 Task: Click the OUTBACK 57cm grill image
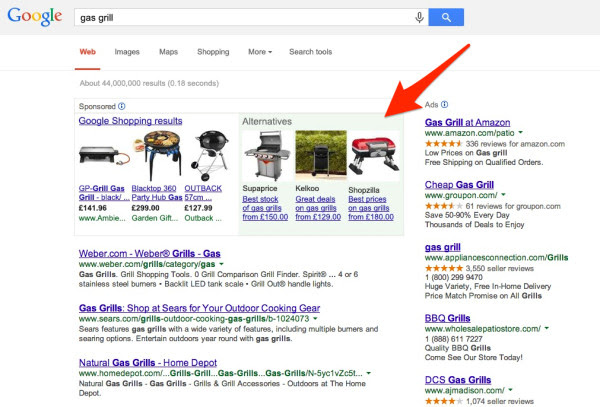[x=210, y=155]
